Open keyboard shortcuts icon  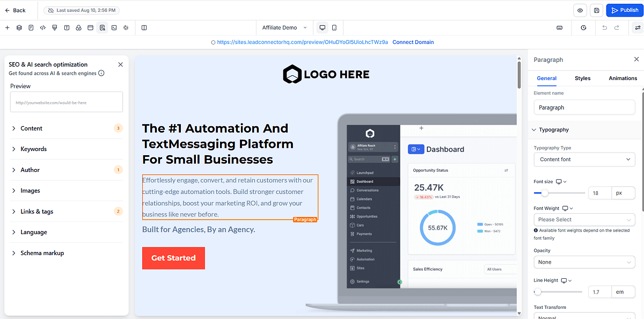pyautogui.click(x=560, y=27)
